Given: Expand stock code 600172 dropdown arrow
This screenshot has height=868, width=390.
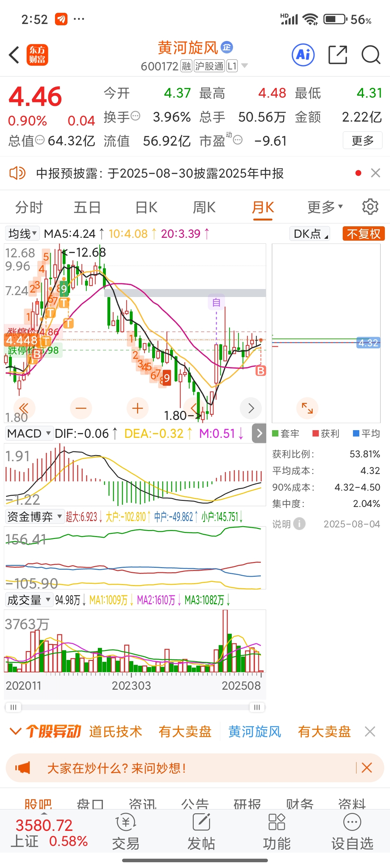Looking at the screenshot, I should pos(245,66).
